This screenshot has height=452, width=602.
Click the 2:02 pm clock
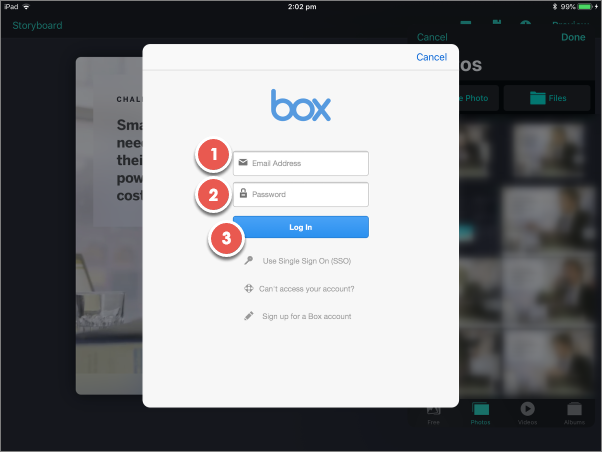302,7
